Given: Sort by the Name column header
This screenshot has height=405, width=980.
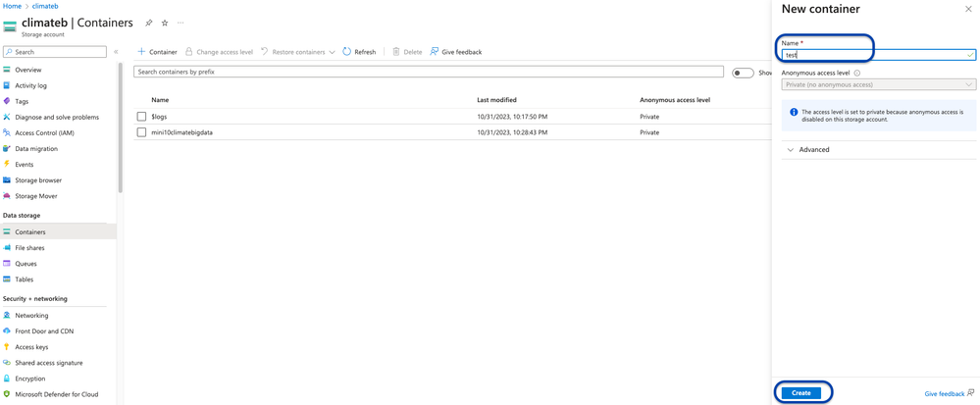Looking at the screenshot, I should pos(160,100).
